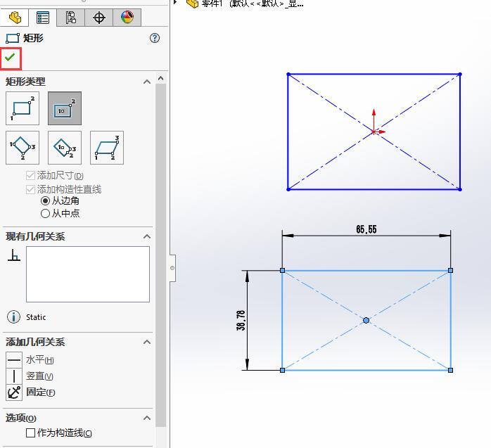Choose the from corners radio option
491x448 pixels.
click(x=46, y=200)
